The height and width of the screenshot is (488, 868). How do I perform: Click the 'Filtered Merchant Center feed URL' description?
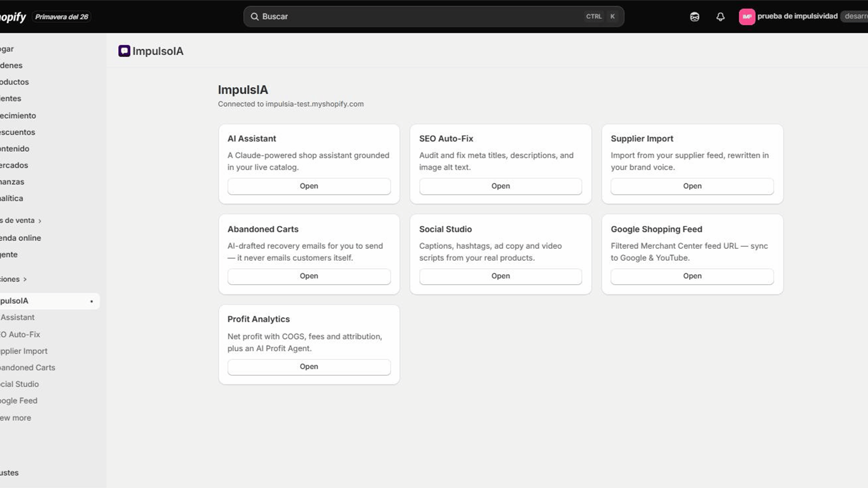[x=690, y=252]
